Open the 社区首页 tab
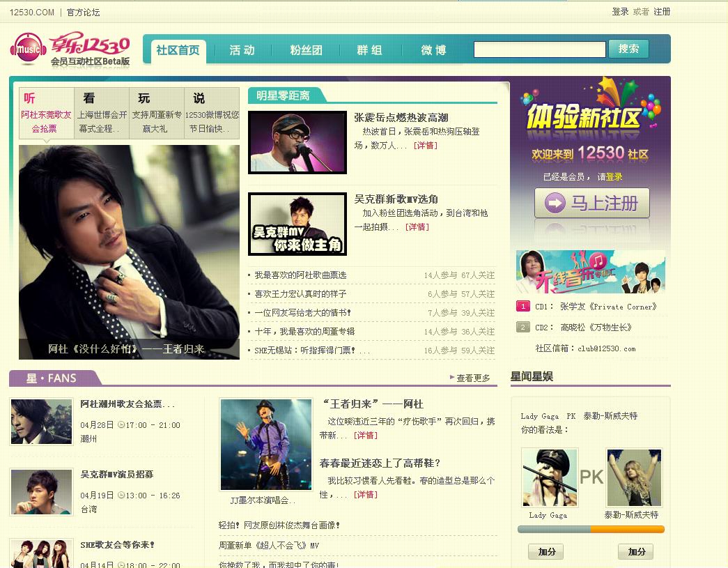The width and height of the screenshot is (728, 568). [x=178, y=50]
